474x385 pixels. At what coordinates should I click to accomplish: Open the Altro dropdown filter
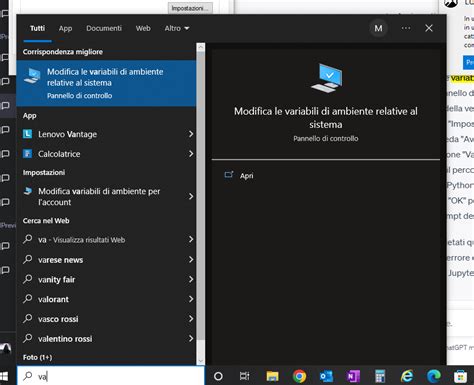[177, 28]
